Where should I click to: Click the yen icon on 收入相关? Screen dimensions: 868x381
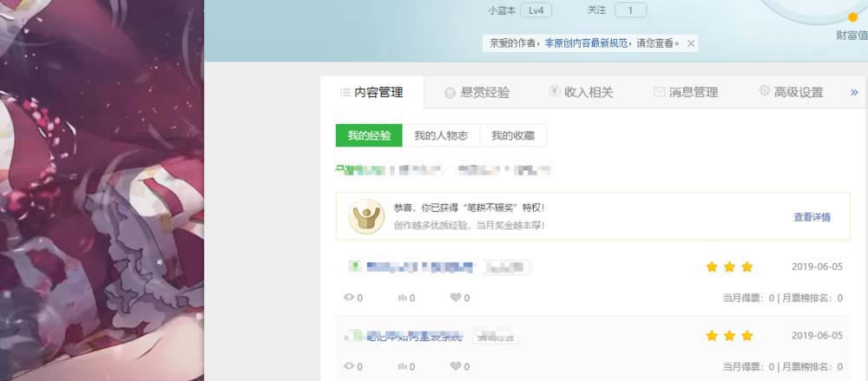[x=555, y=91]
